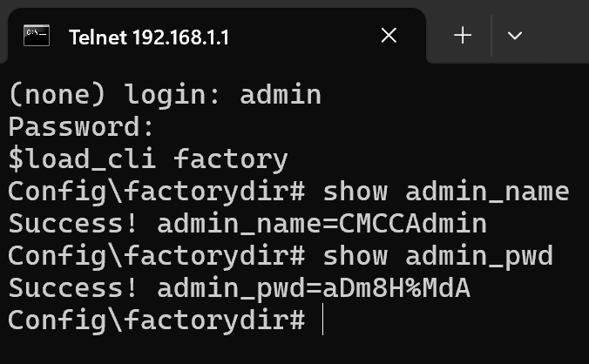Click the "aDm8H%MdA" password value
589x364 pixels.
(x=396, y=288)
